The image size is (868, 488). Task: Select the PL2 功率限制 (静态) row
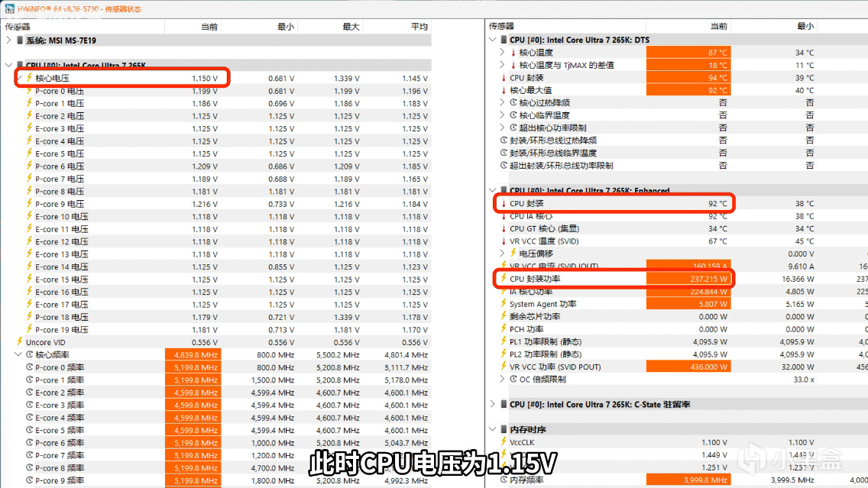(x=678, y=354)
